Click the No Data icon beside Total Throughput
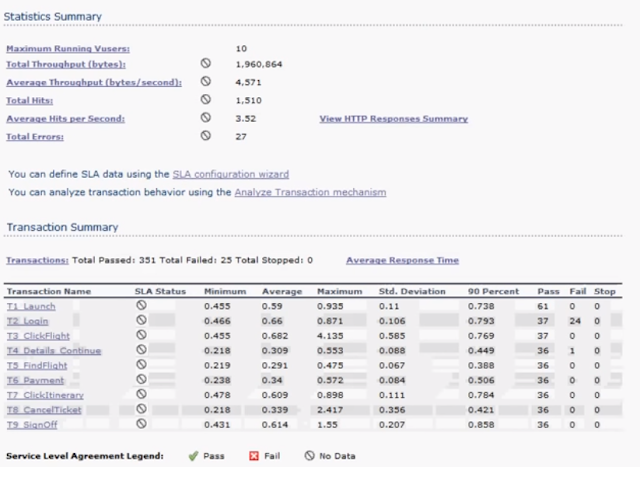 point(206,63)
